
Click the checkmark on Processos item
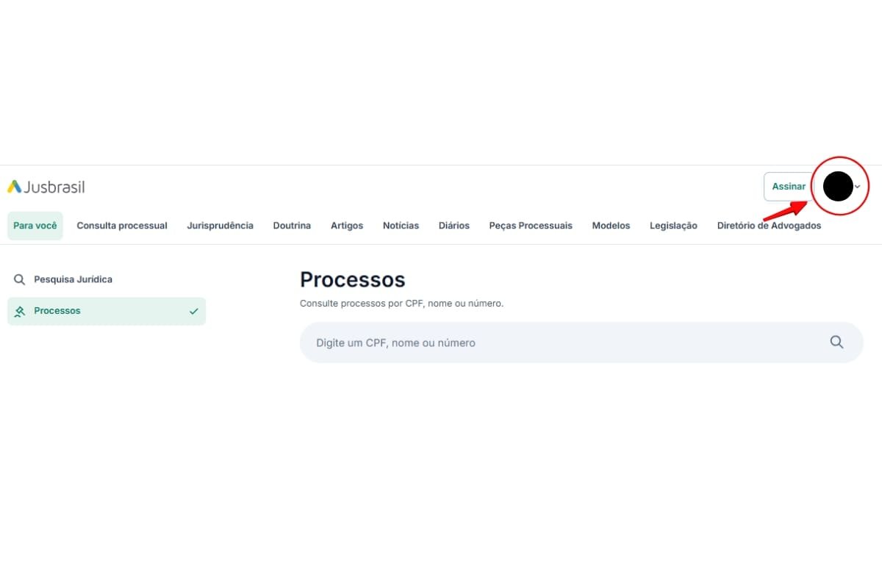(x=194, y=311)
